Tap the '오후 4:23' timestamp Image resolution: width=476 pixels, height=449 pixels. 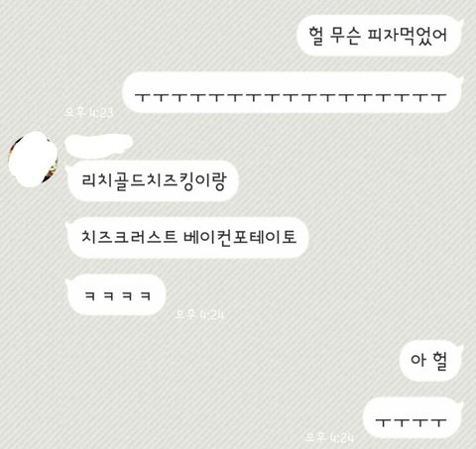[89, 112]
